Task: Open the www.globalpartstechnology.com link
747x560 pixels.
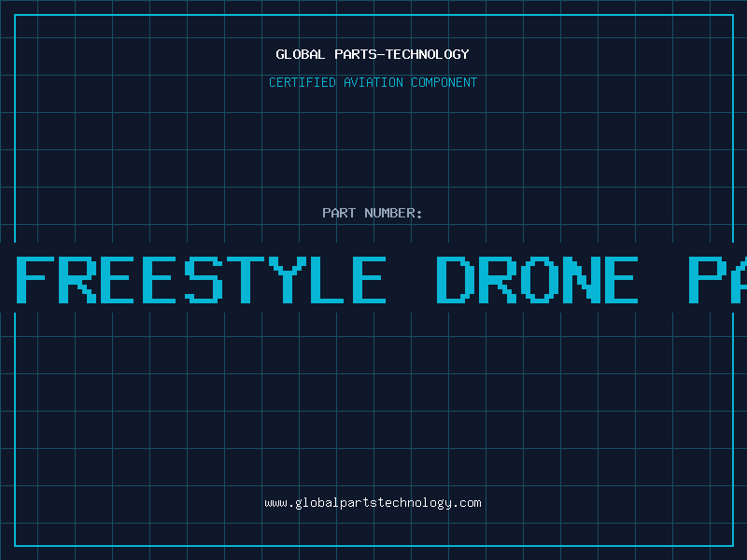Action: pyautogui.click(x=373, y=503)
